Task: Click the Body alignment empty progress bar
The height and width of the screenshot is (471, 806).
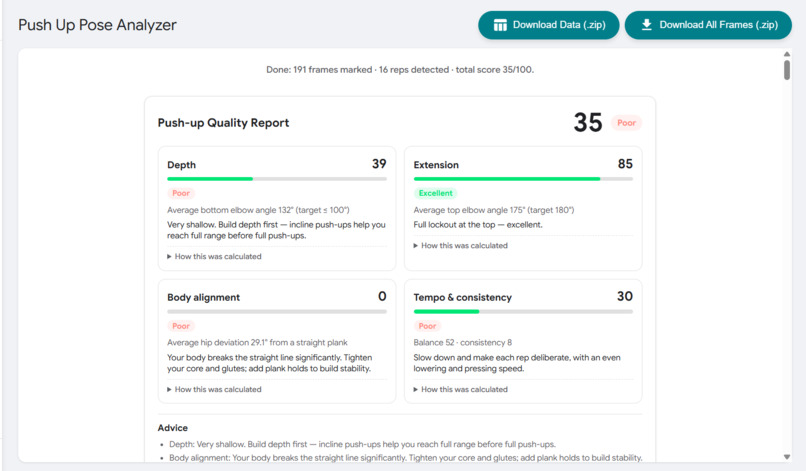Action: (277, 312)
